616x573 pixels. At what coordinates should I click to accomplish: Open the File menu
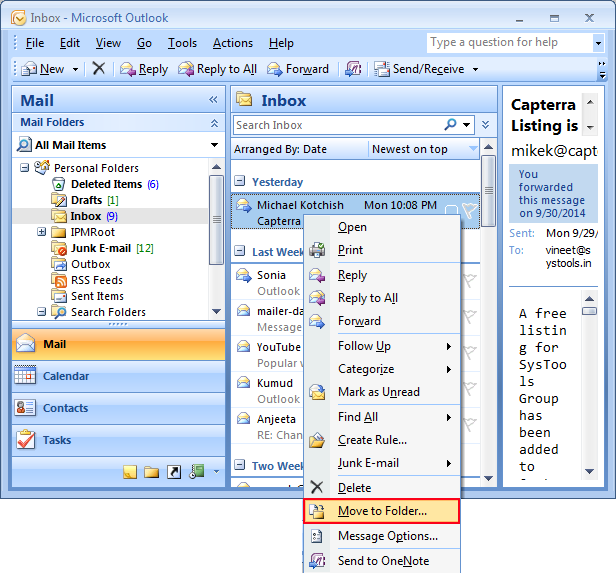click(35, 43)
